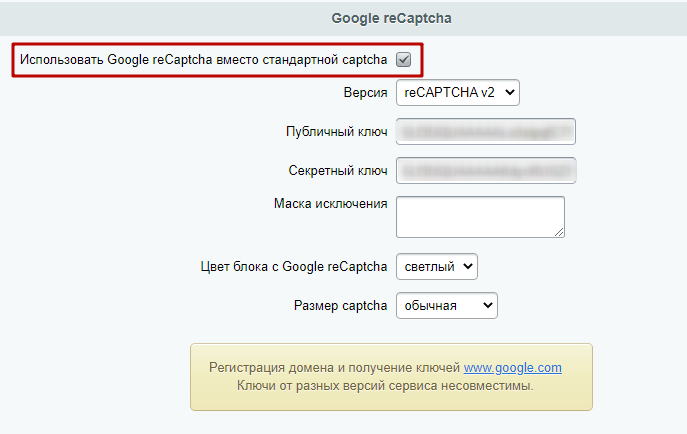Open the Цвет блока светлый dropdown
Viewport: 687px width, 434px height.
pyautogui.click(x=437, y=266)
